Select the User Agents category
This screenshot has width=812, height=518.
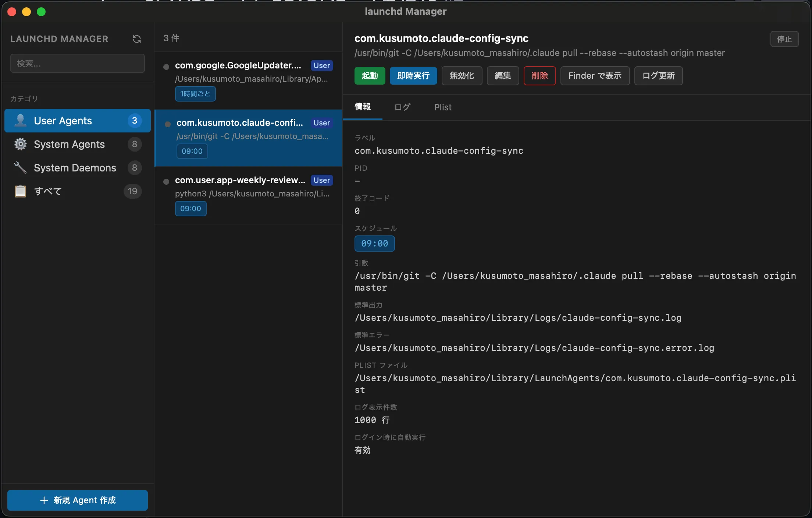[78, 121]
